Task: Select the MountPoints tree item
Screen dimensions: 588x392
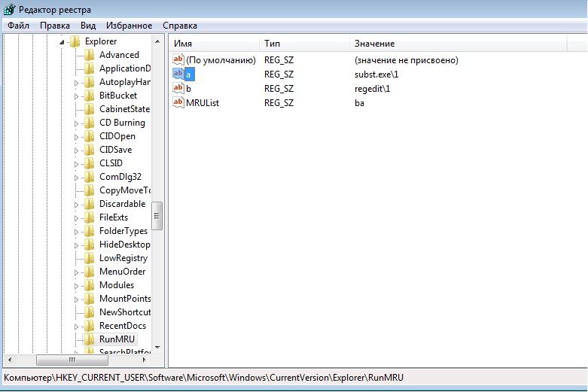Action: pyautogui.click(x=125, y=299)
